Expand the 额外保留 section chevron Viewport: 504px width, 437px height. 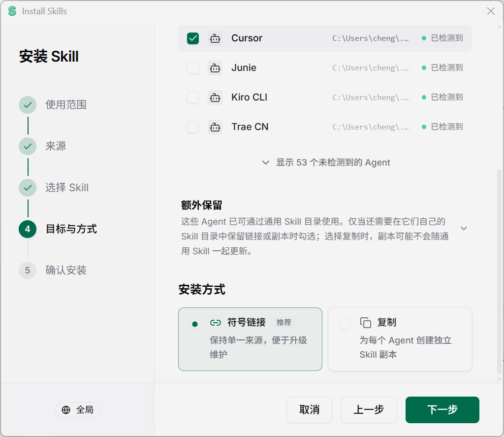[464, 229]
